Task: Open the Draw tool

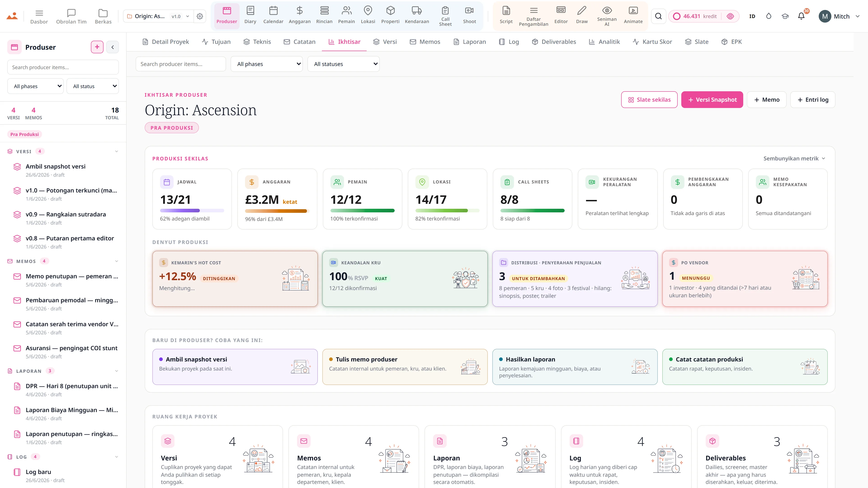Action: point(582,16)
